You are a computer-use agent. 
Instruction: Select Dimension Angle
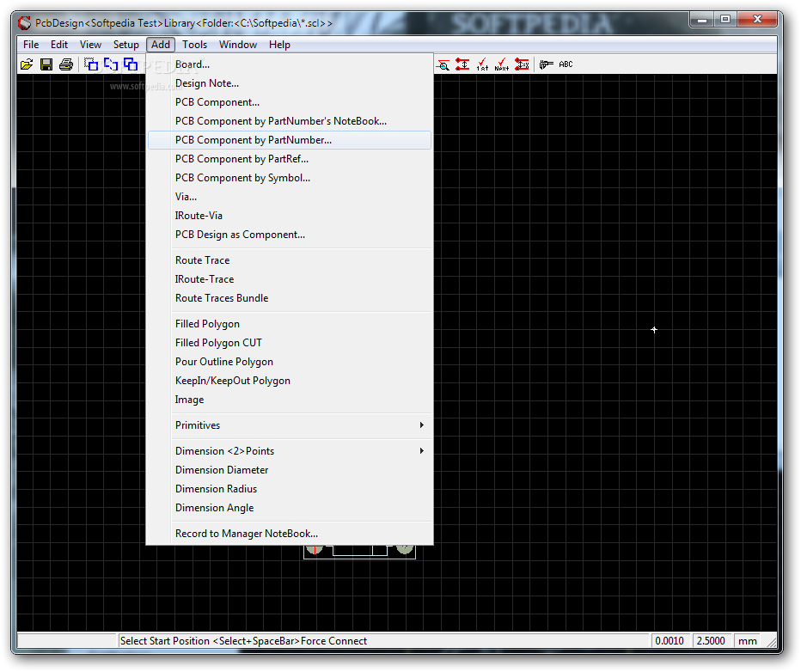290,508
